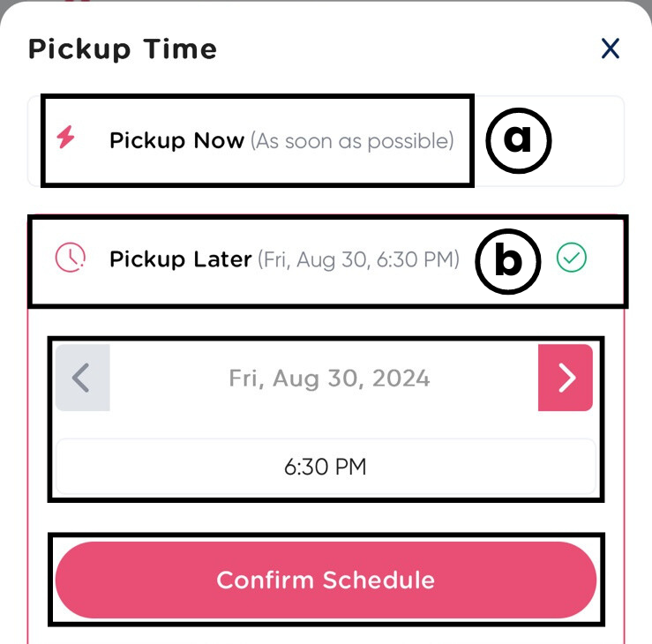The width and height of the screenshot is (652, 644).
Task: Click the bold 'Pickup Now' label
Action: 176,140
